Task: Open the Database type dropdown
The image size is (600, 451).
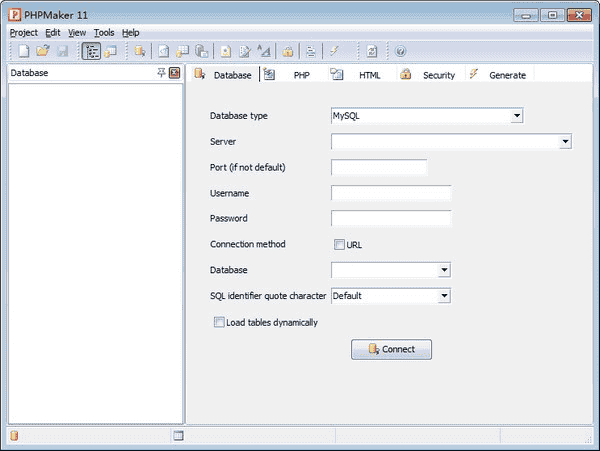Action: point(516,116)
